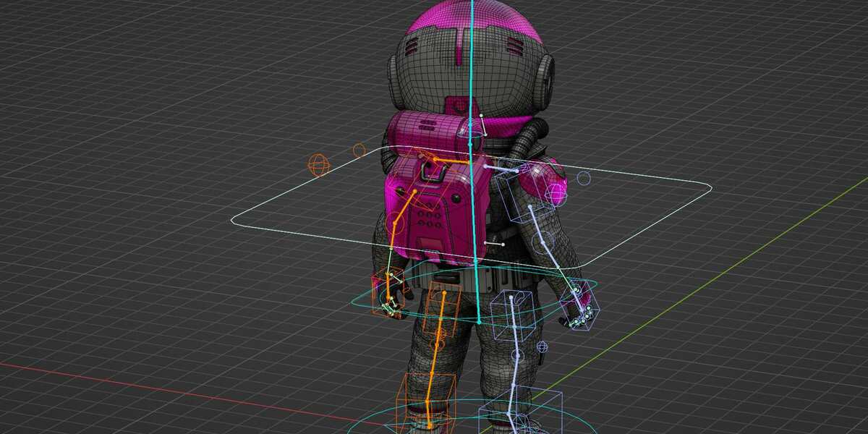
Task: Select the orange wireframe sphere rig control
Action: [319, 166]
